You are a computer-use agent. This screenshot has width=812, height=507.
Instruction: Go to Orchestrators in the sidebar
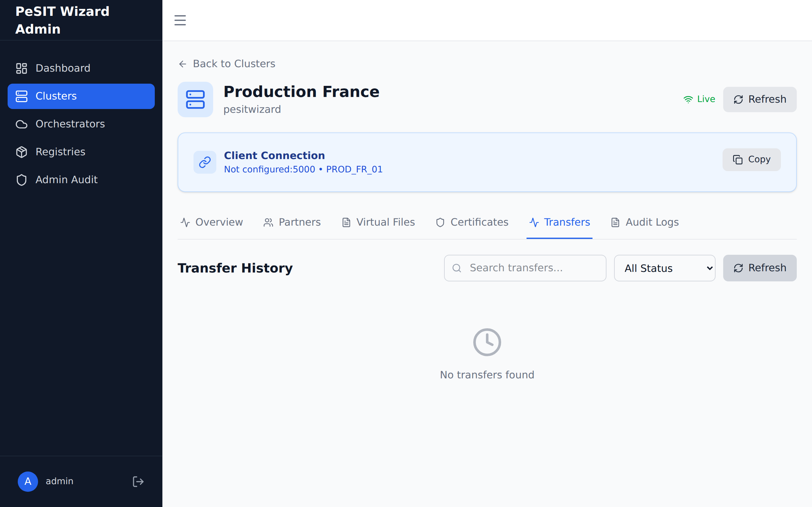(70, 124)
